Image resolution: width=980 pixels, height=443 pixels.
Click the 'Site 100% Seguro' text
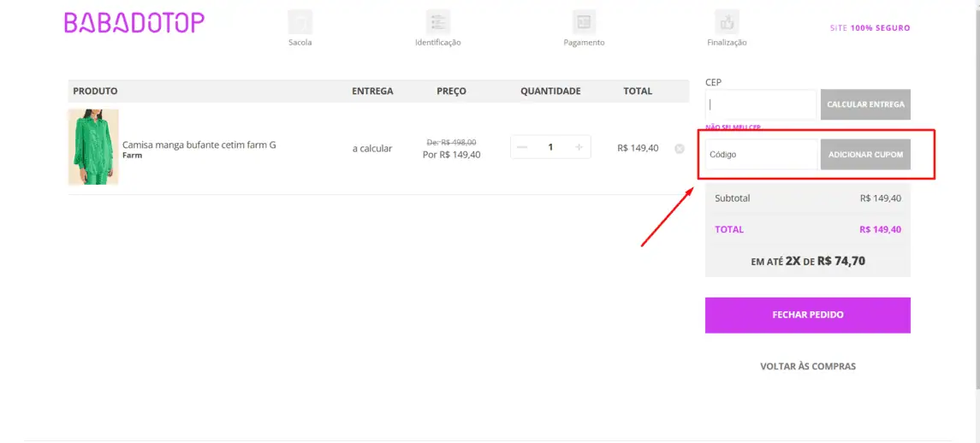[870, 28]
